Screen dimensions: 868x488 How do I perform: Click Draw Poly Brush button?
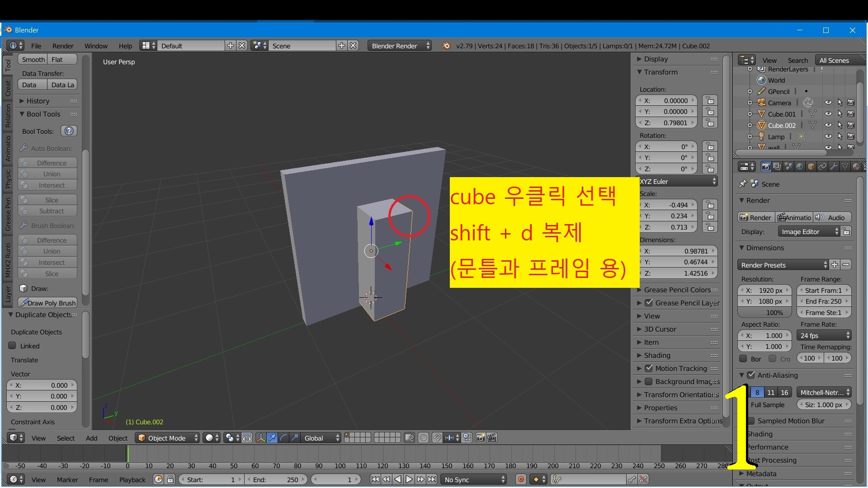47,303
